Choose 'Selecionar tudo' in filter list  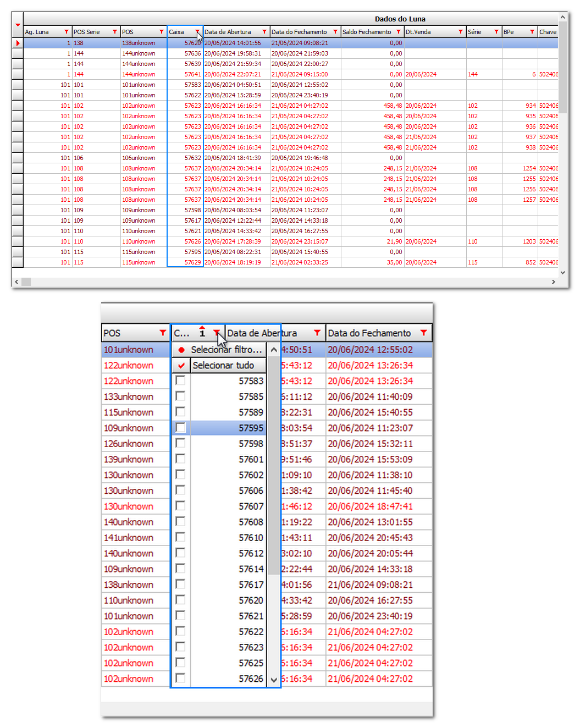(219, 365)
